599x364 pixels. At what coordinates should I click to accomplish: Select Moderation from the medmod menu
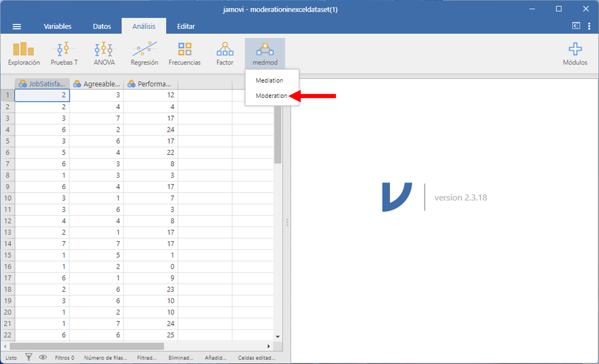pos(271,96)
